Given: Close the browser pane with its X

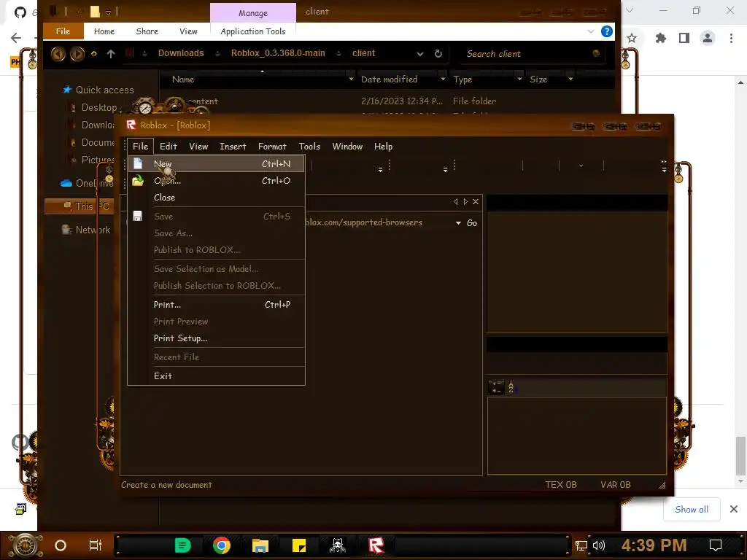Looking at the screenshot, I should 476,202.
